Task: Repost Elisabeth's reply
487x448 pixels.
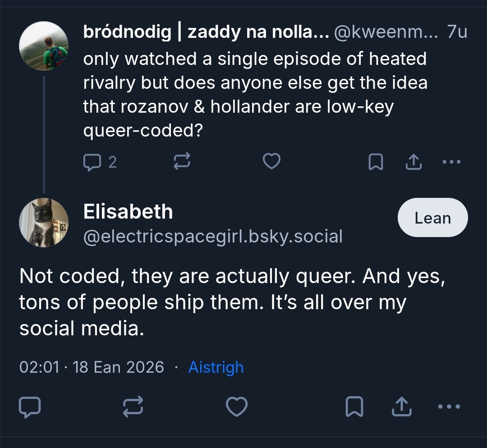Action: point(133,407)
